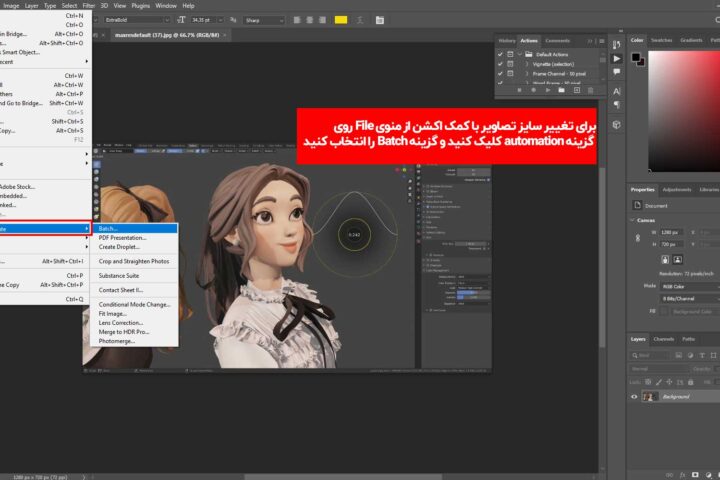Toggle dialog control for Vignette (selection)
This screenshot has height=480, width=720.
click(510, 64)
